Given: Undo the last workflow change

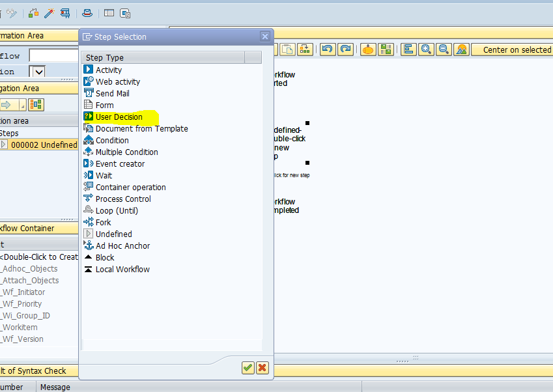Looking at the screenshot, I should pyautogui.click(x=328, y=49).
